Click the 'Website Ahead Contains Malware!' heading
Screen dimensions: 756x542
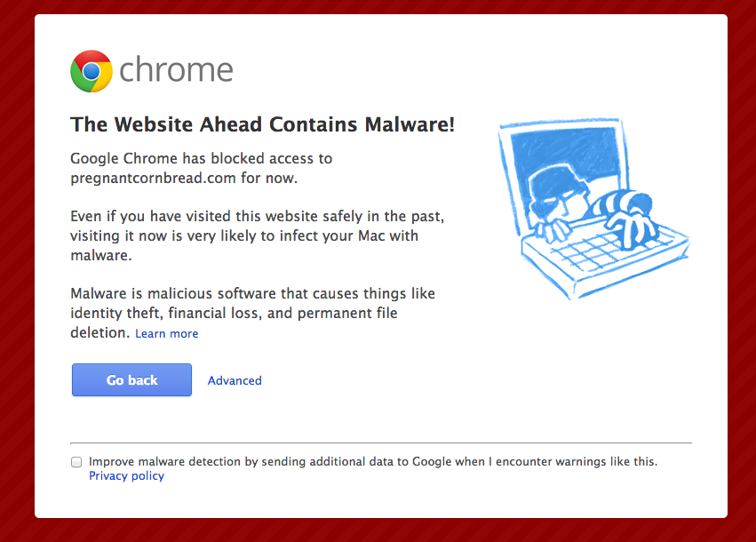(x=263, y=124)
